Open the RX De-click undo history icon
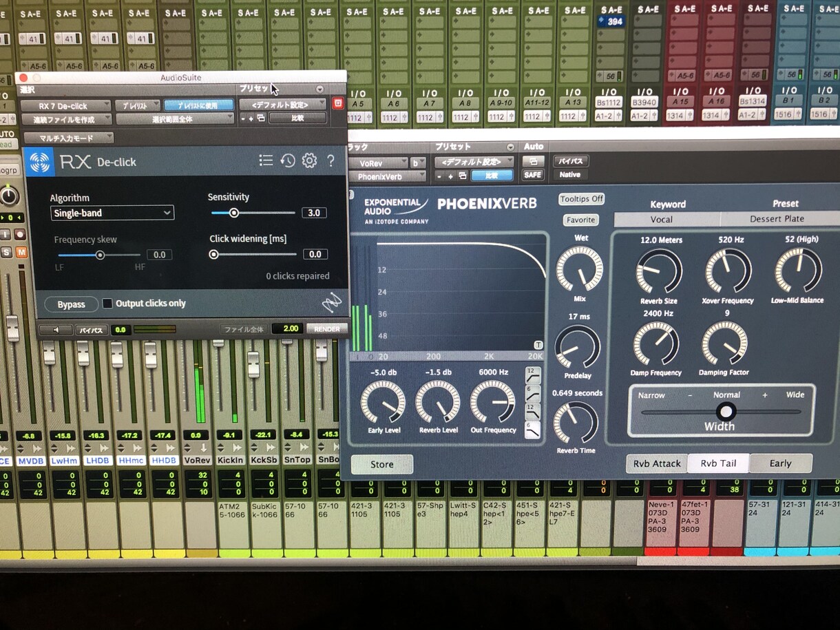This screenshot has height=630, width=840. [288, 160]
